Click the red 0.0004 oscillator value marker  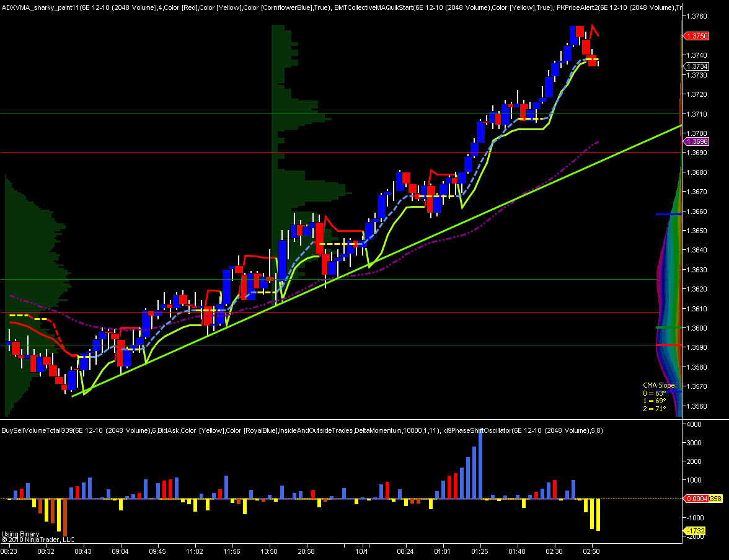pyautogui.click(x=697, y=499)
